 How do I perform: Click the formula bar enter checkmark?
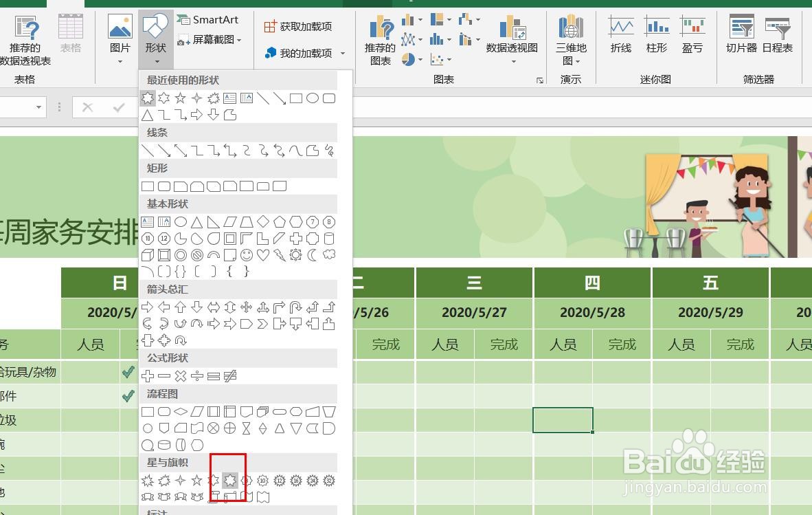point(119,107)
